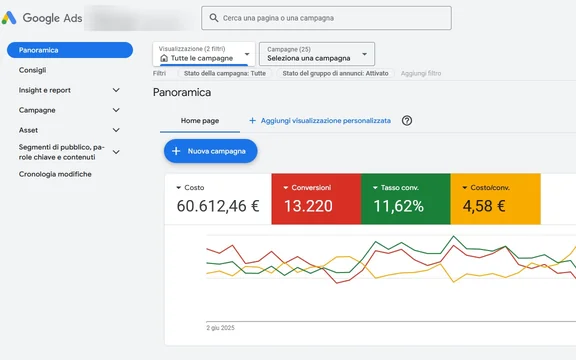
Task: Switch to the Home page tab
Action: pyautogui.click(x=200, y=120)
